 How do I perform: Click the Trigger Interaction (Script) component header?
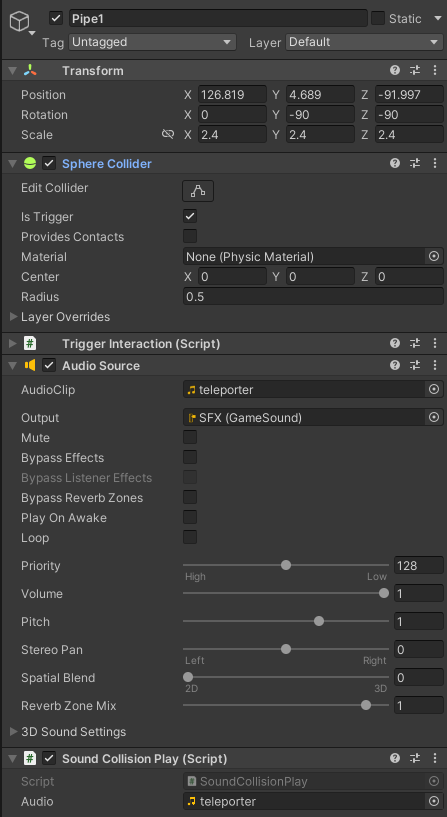(141, 343)
